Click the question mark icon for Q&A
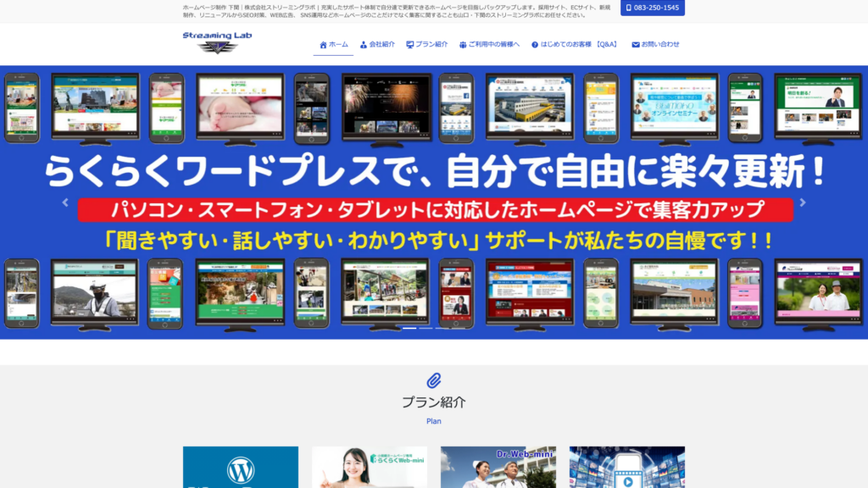Viewport: 868px width, 488px height. [x=535, y=45]
